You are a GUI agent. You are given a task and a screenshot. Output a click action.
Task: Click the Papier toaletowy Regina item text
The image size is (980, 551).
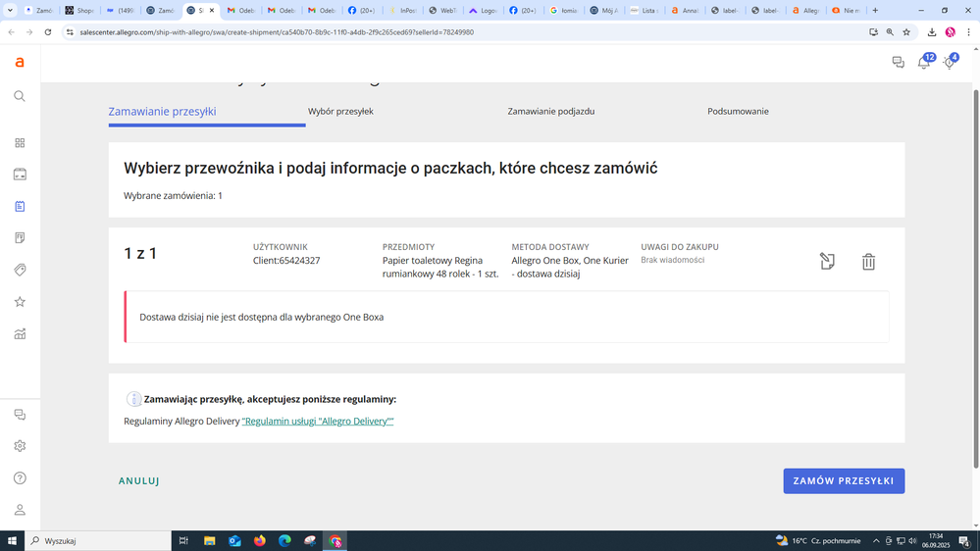440,268
